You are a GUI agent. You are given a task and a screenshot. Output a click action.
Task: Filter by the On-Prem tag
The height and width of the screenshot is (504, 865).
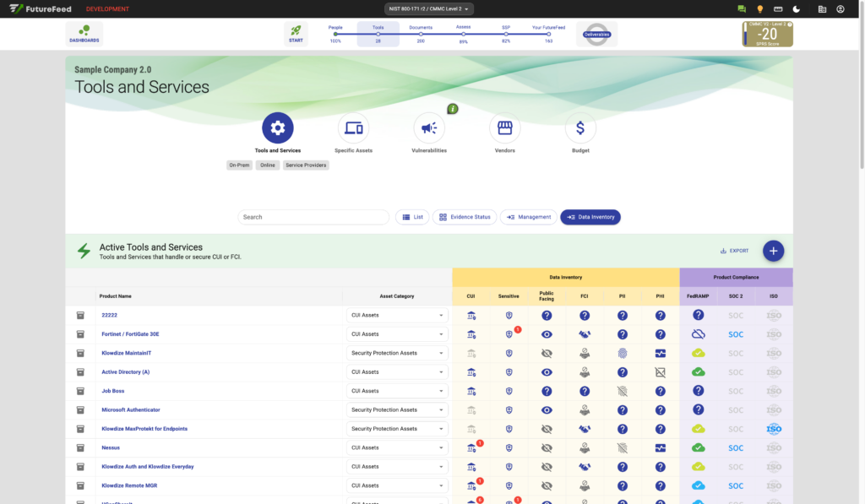(239, 165)
